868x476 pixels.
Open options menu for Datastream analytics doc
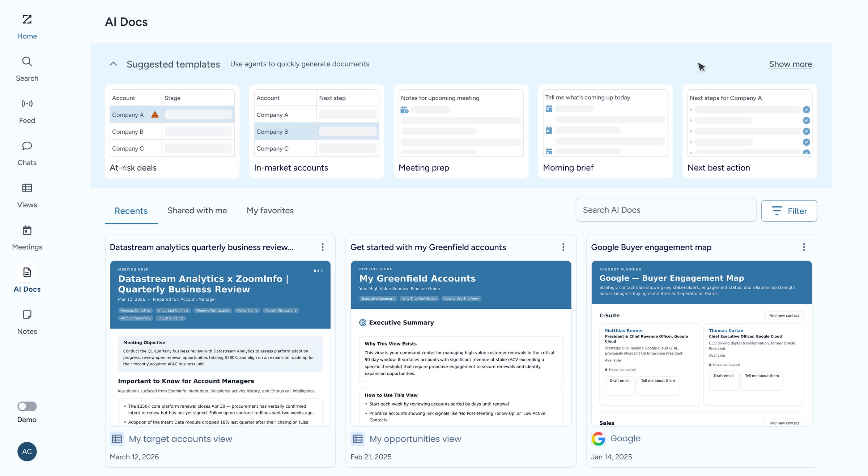point(323,247)
